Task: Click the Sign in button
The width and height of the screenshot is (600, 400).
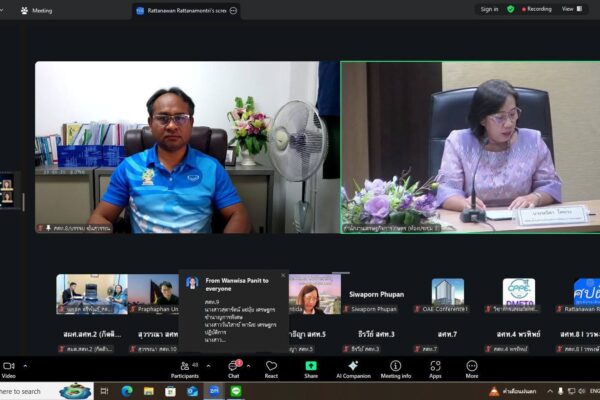Action: [x=489, y=9]
